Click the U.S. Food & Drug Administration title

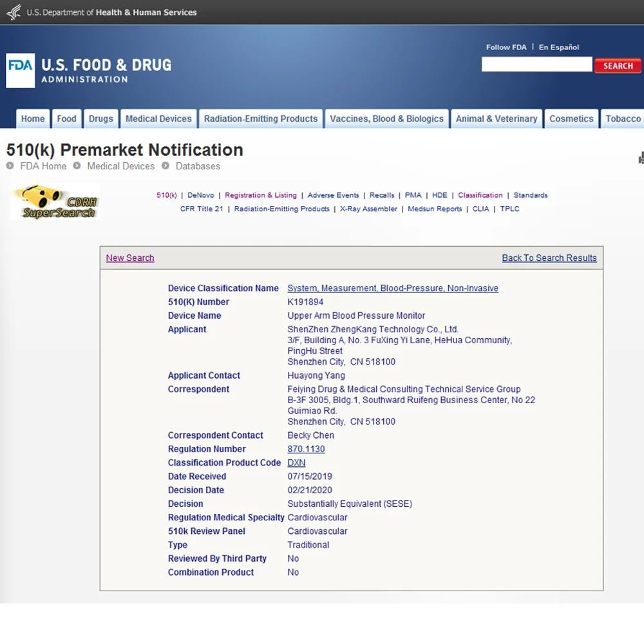point(106,70)
